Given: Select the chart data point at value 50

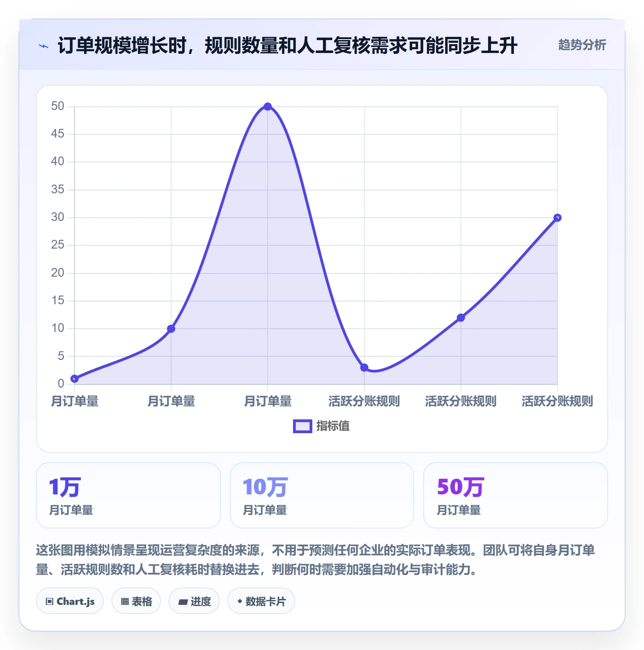Looking at the screenshot, I should pos(268,107).
